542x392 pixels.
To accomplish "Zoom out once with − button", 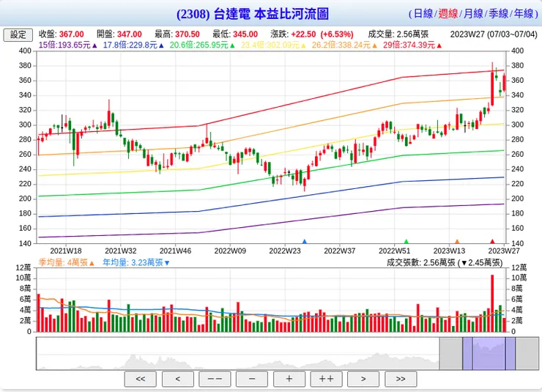I will click(252, 380).
